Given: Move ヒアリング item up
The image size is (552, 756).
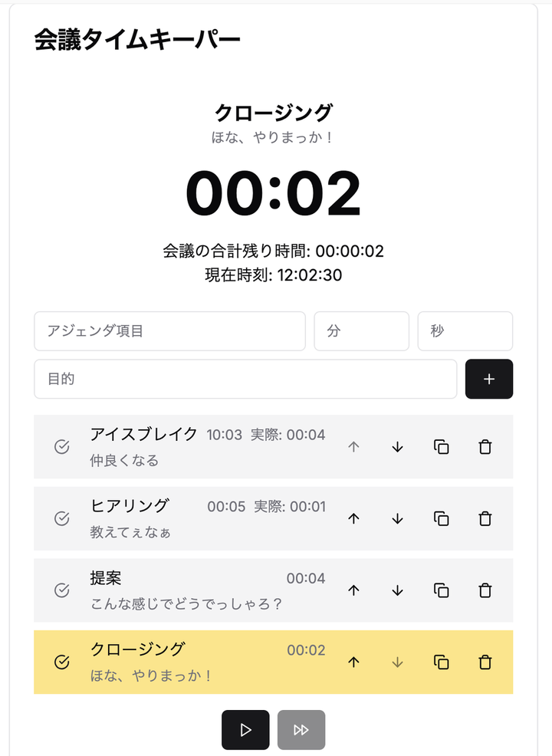Looking at the screenshot, I should (x=353, y=519).
